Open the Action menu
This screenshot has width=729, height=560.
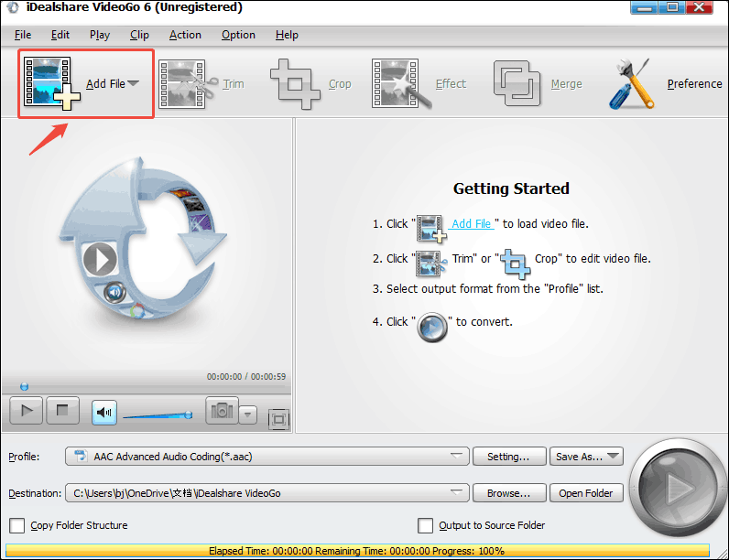[x=185, y=35]
